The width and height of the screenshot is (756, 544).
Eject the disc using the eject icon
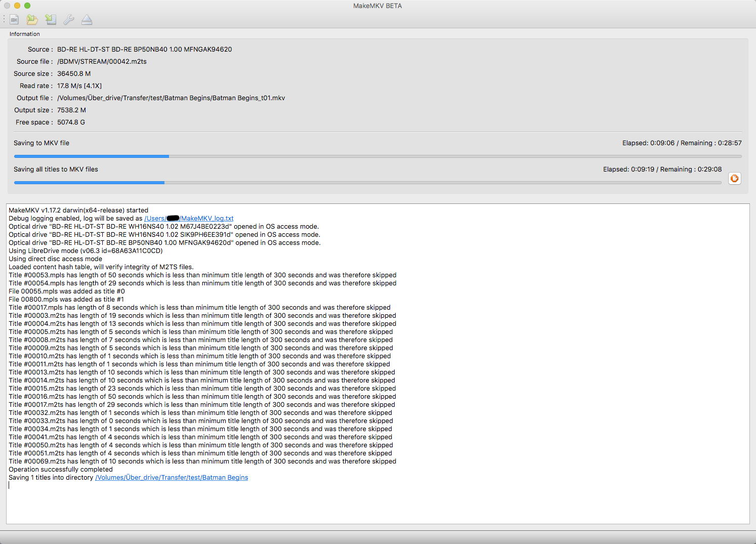pyautogui.click(x=87, y=19)
